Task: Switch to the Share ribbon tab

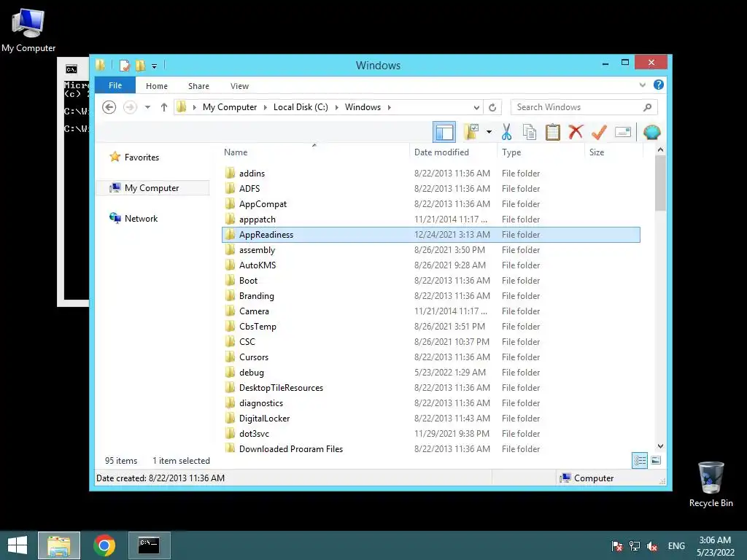Action: click(198, 86)
